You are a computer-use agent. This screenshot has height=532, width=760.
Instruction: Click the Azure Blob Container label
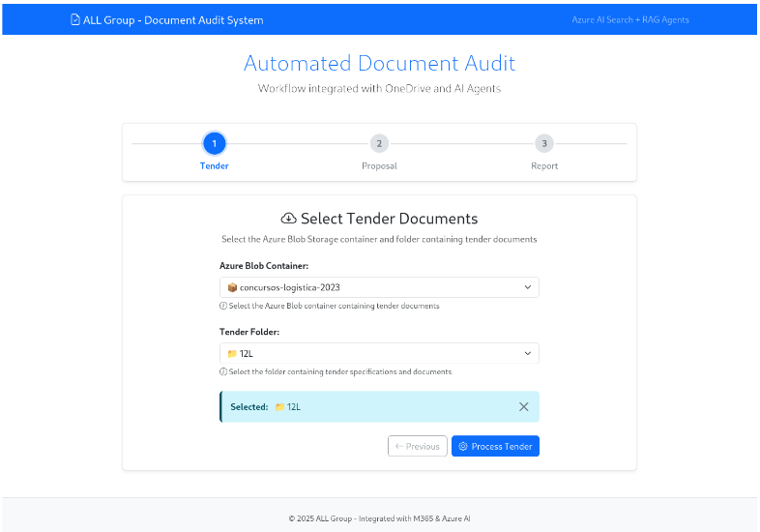(x=264, y=266)
